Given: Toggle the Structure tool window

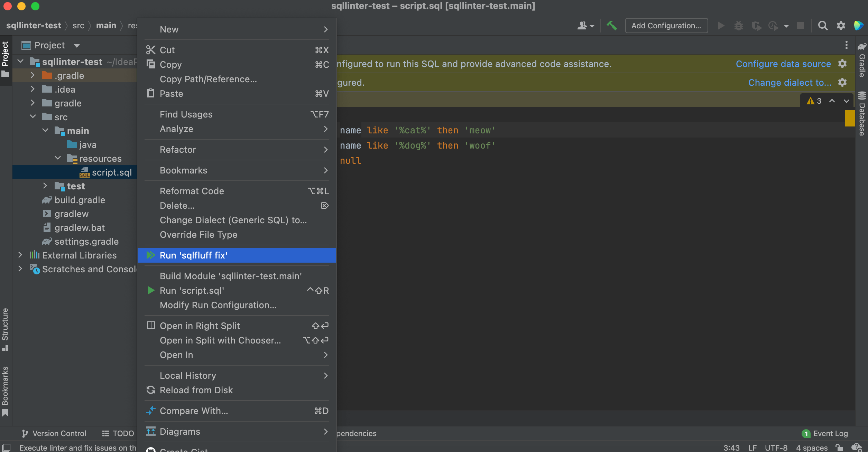Looking at the screenshot, I should 5,328.
